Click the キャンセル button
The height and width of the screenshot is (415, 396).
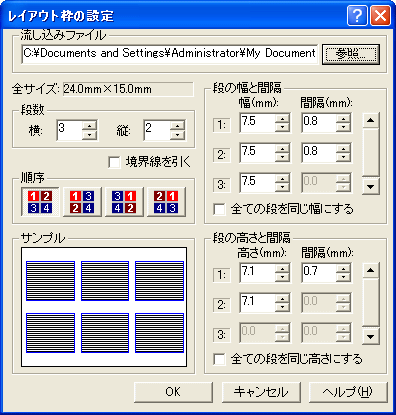click(x=261, y=392)
